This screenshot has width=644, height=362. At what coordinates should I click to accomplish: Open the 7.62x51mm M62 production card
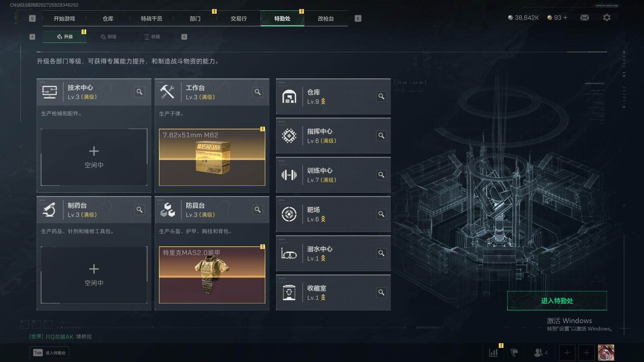212,157
